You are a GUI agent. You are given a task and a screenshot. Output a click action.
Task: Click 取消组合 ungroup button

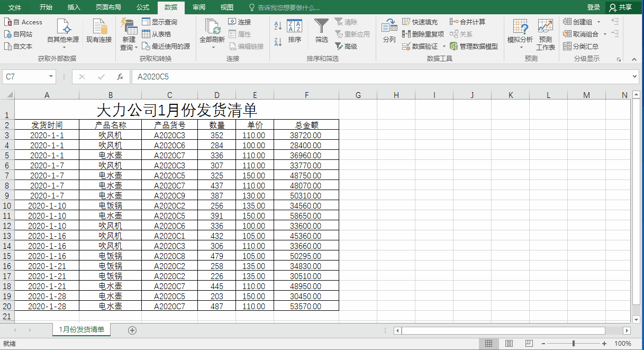pyautogui.click(x=581, y=34)
